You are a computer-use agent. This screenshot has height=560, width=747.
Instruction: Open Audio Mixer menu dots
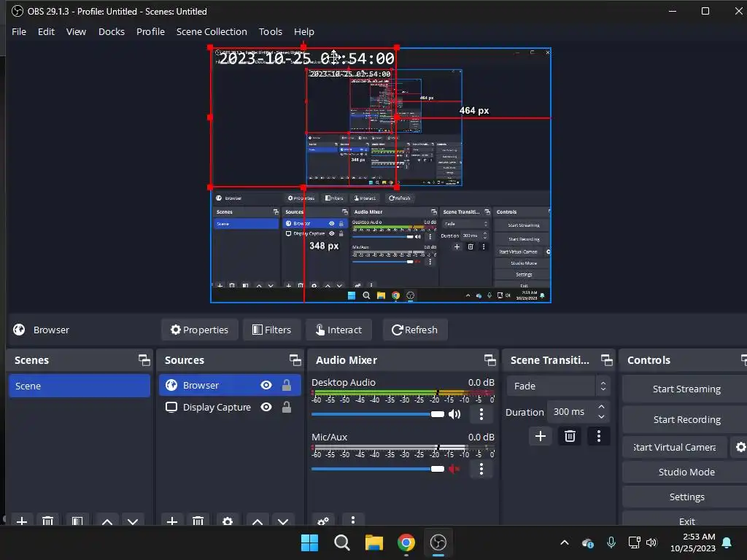(352, 520)
